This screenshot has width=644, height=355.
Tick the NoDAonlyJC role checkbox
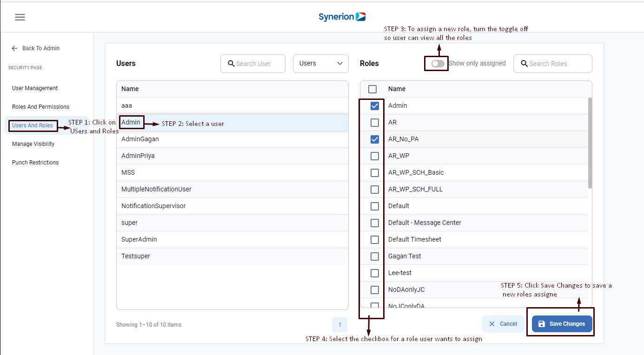pos(375,290)
